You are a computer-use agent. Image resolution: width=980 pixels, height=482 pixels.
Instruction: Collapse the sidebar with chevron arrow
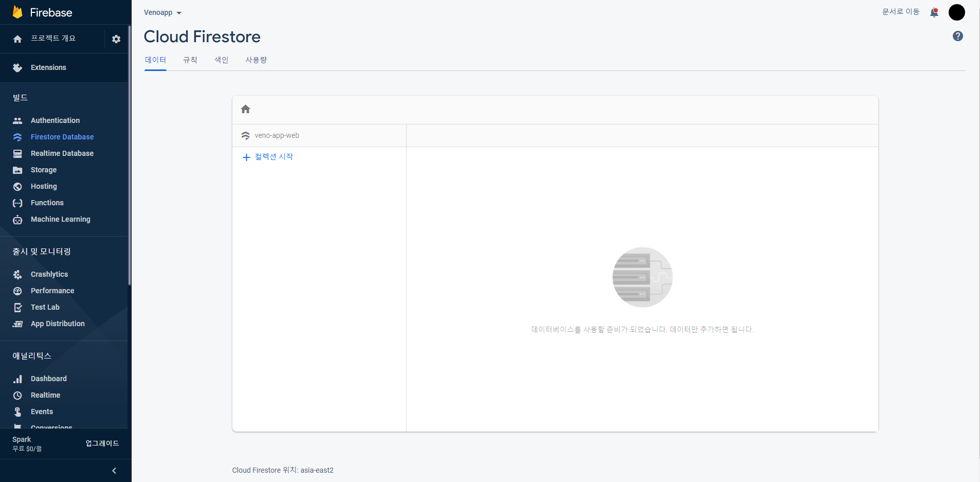pyautogui.click(x=114, y=471)
